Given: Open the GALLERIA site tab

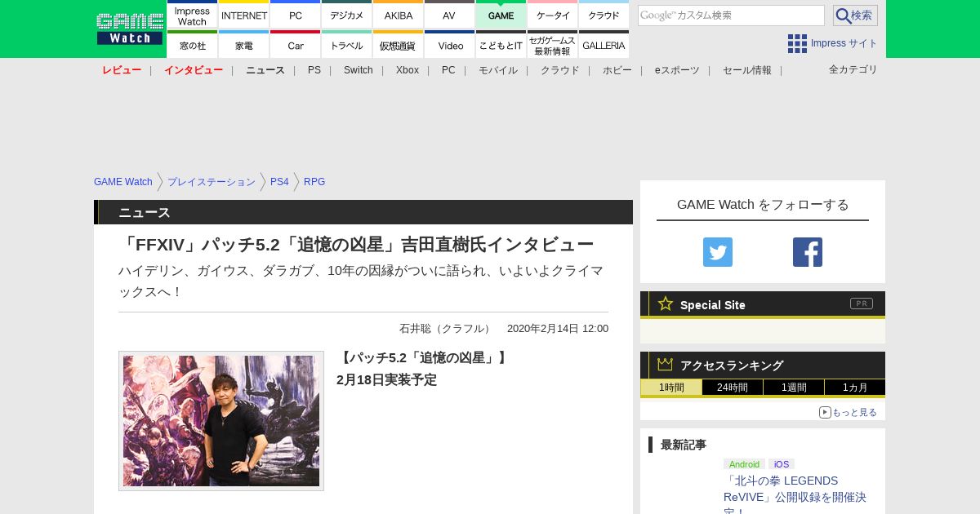Looking at the screenshot, I should pos(604,44).
